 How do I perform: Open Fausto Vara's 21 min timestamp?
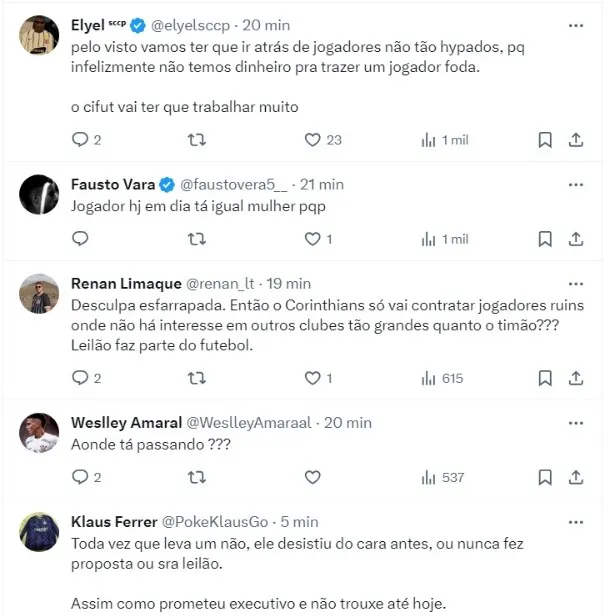click(321, 184)
